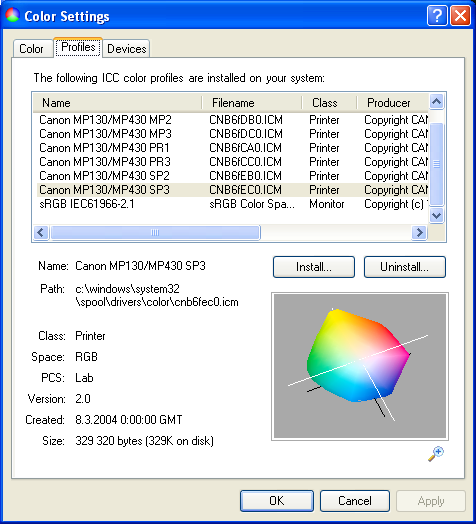This screenshot has width=476, height=524.
Task: Click the 3D color gamut preview
Action: pos(360,366)
